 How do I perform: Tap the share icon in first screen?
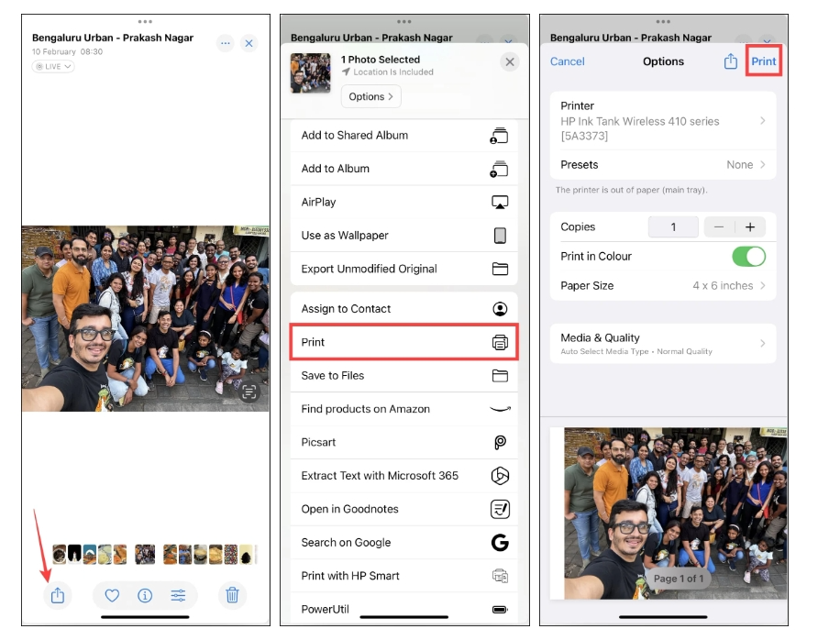[x=58, y=595]
